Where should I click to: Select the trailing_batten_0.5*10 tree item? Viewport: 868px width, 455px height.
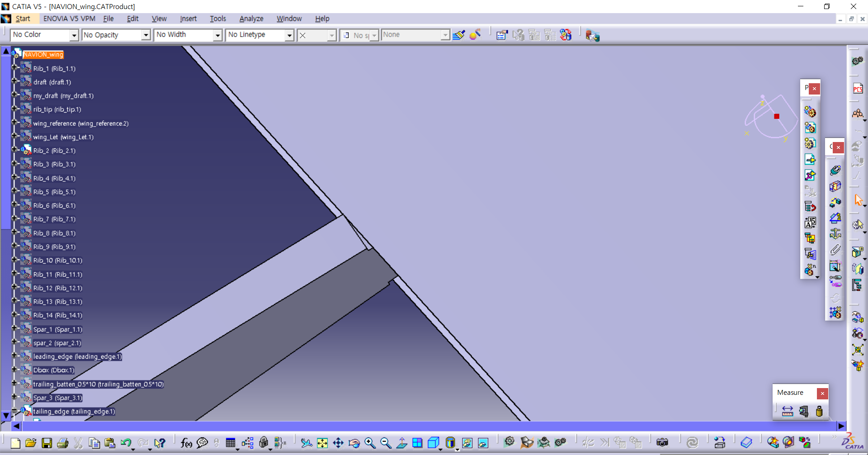98,384
